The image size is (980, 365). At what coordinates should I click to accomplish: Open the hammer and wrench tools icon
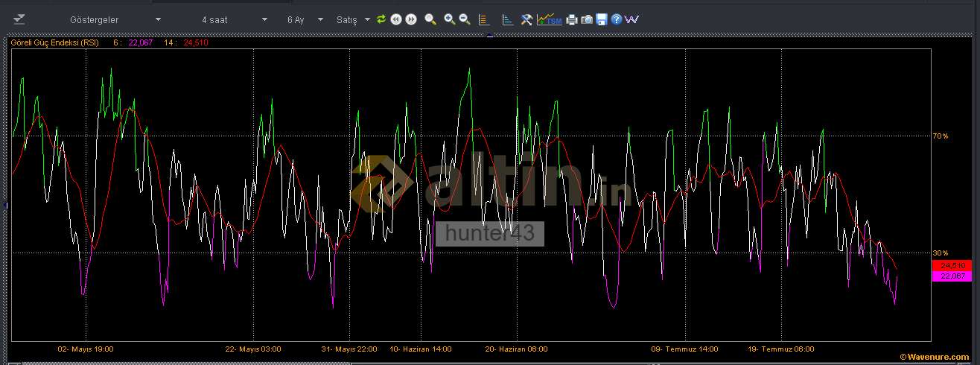click(x=526, y=19)
